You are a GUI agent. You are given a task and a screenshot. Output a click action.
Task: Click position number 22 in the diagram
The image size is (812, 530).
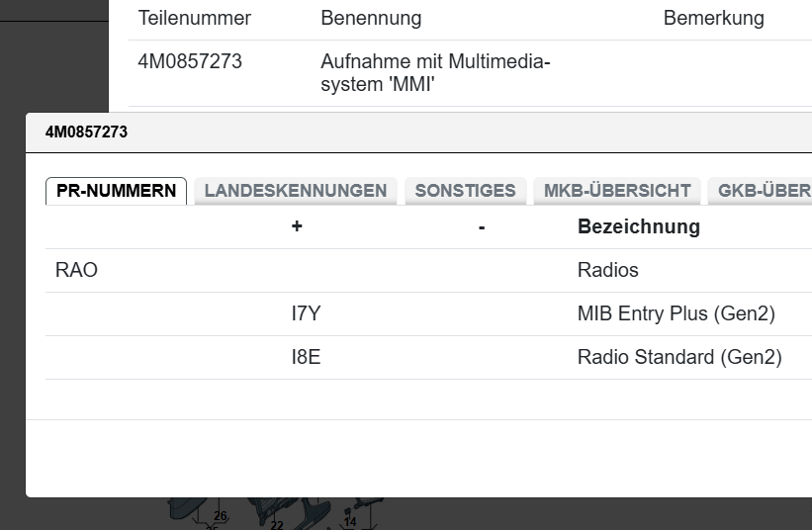[277, 525]
